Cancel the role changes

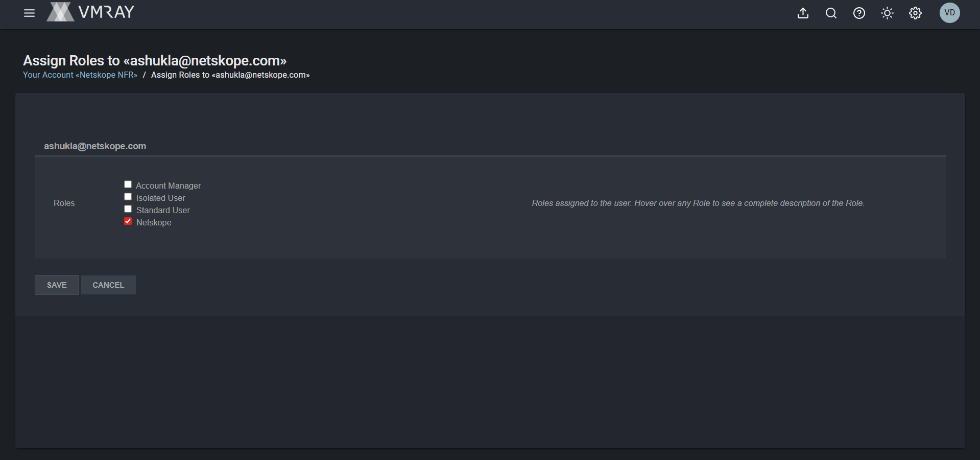(x=108, y=285)
